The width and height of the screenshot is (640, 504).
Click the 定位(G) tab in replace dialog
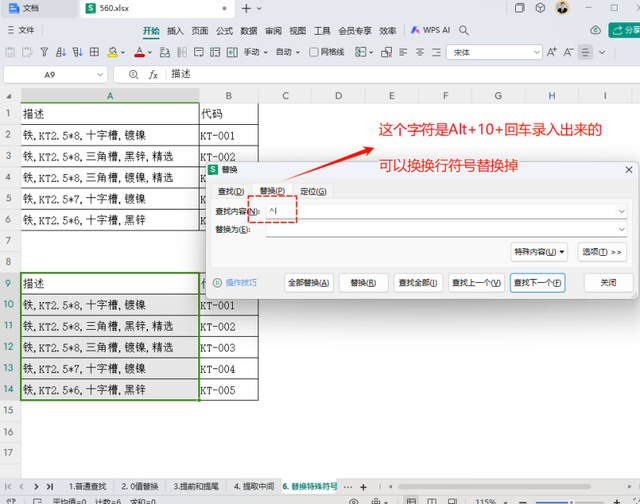coord(313,191)
